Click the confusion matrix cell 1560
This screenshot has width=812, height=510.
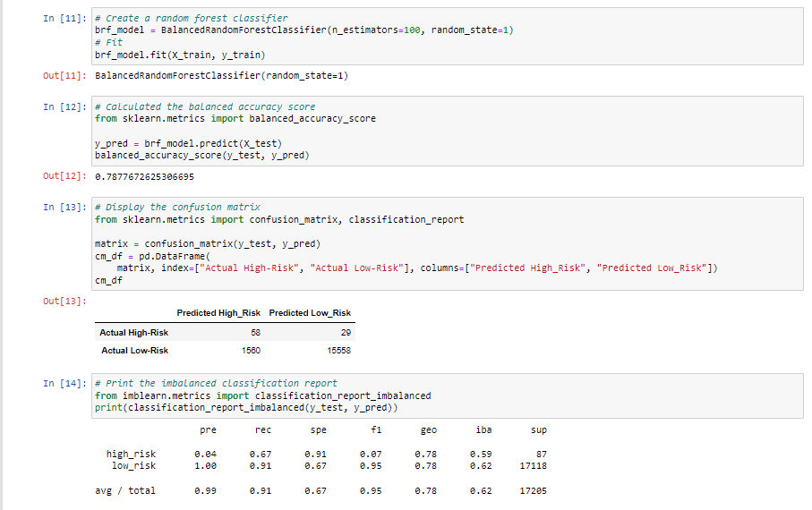(252, 351)
